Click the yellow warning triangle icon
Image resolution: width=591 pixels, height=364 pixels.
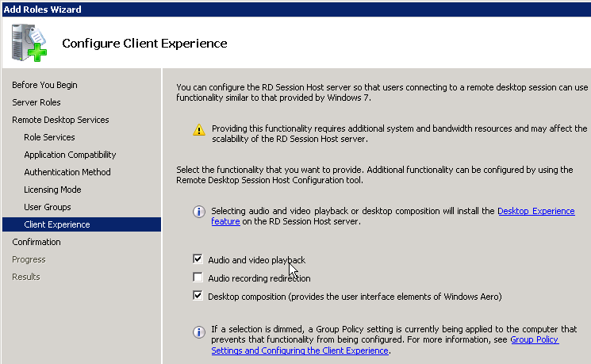click(199, 130)
